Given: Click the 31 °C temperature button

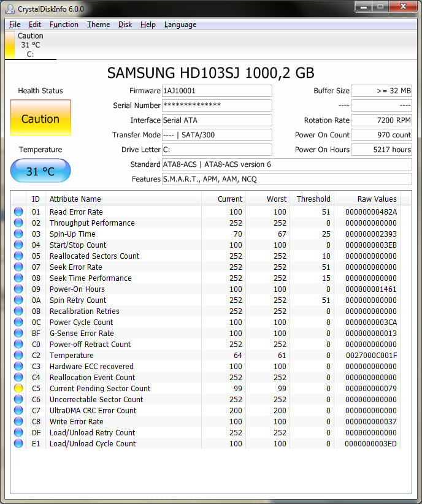Looking at the screenshot, I should (40, 170).
